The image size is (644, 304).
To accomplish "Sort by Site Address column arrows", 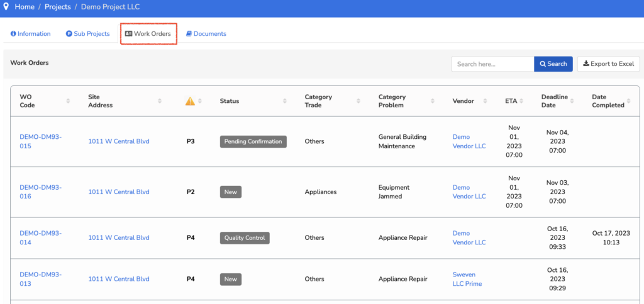I will [x=160, y=101].
